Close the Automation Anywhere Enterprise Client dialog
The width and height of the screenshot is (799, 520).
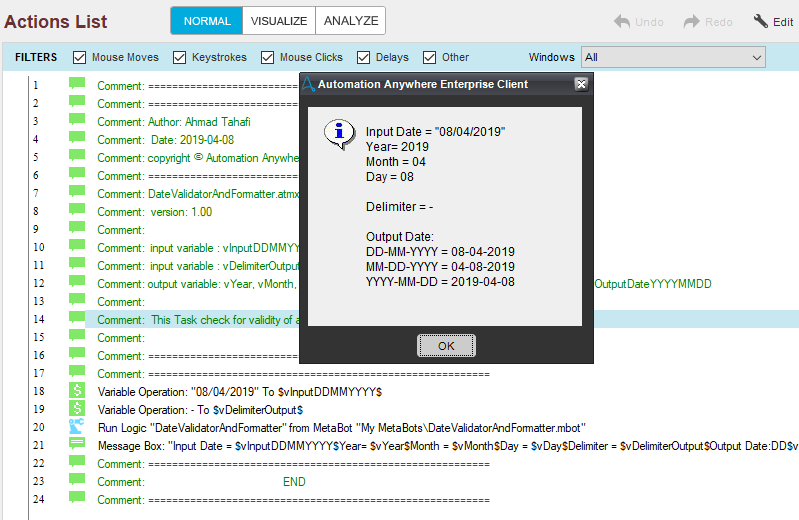coord(581,84)
